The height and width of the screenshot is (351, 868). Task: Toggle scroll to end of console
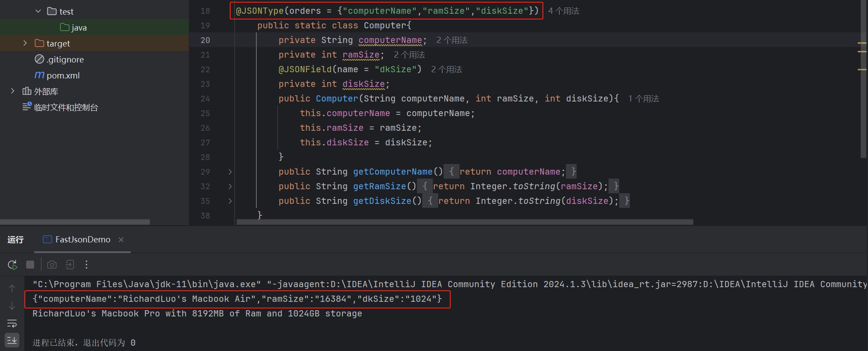(12, 340)
